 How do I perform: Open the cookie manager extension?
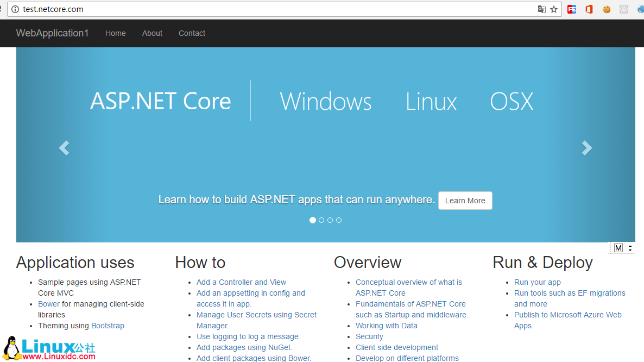tap(607, 9)
